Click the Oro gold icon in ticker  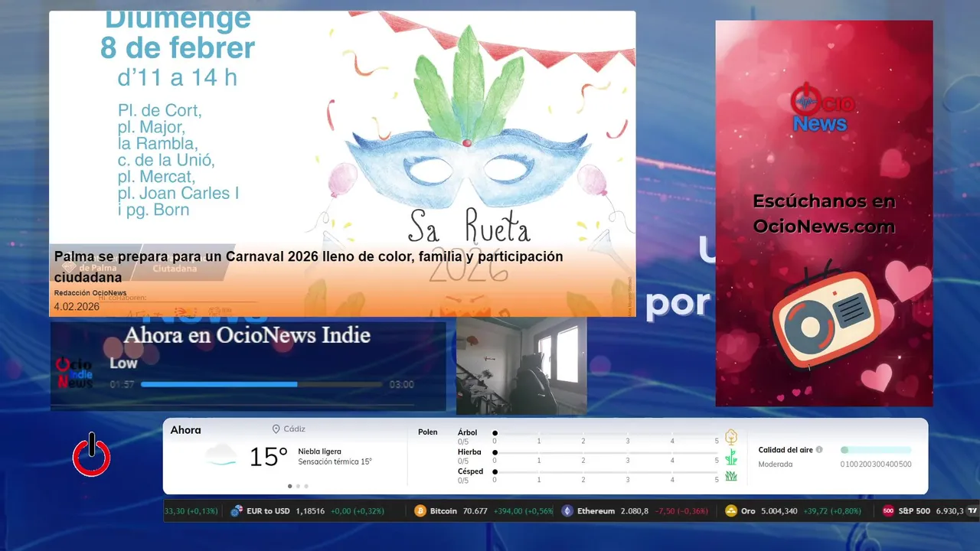pos(731,510)
